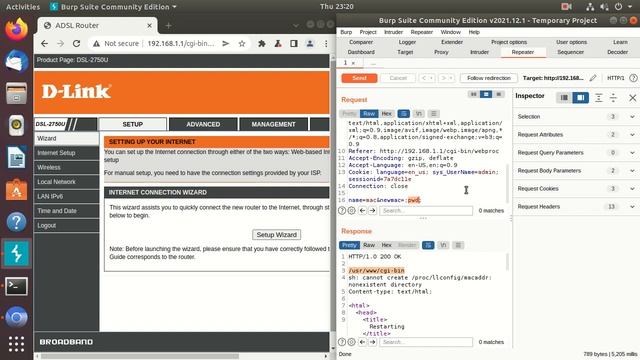Image resolution: width=640 pixels, height=360 pixels.
Task: Bookmark this page with the star icon
Action: coord(242,43)
